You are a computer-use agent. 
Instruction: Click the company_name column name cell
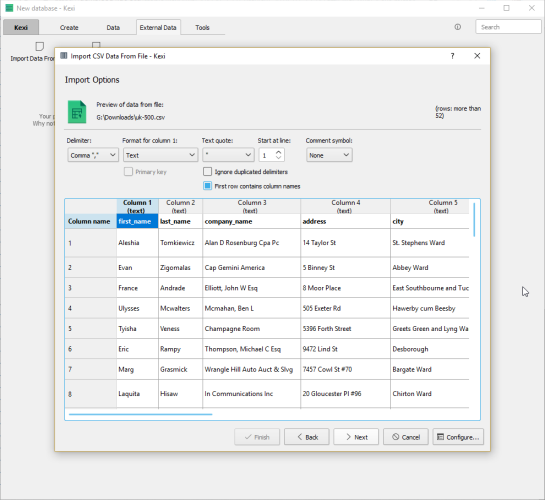click(252, 221)
